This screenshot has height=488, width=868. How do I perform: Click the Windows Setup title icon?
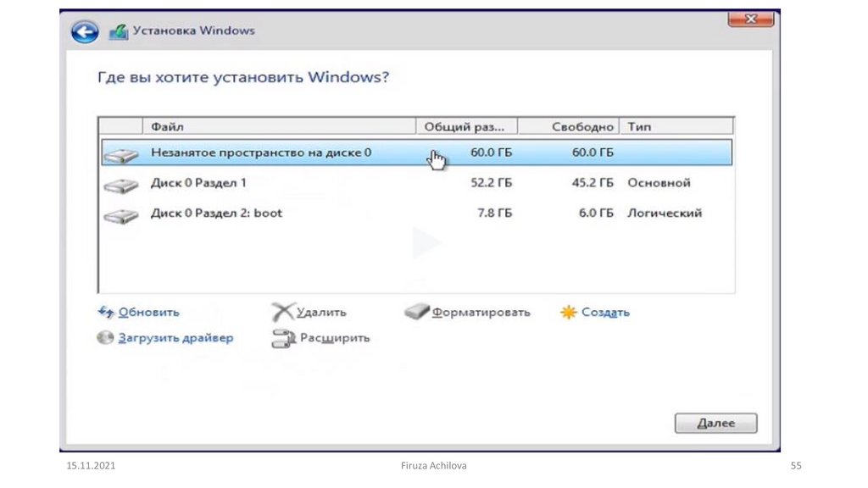click(119, 31)
